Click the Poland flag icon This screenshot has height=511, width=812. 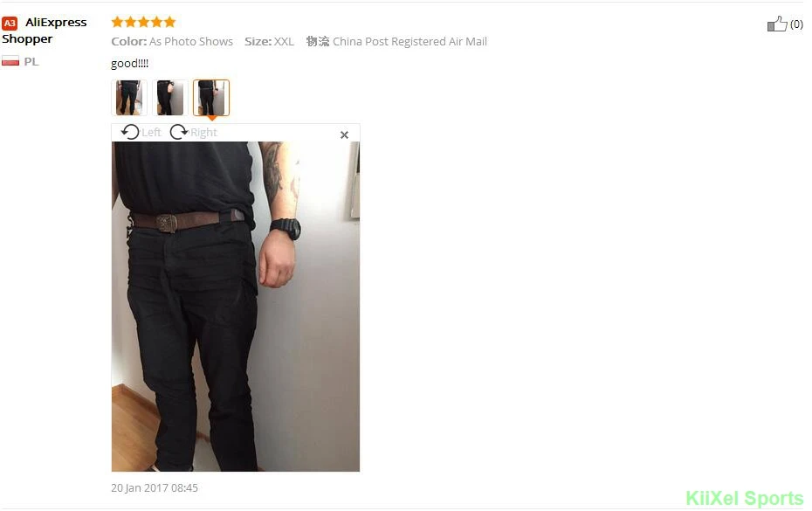(x=10, y=61)
